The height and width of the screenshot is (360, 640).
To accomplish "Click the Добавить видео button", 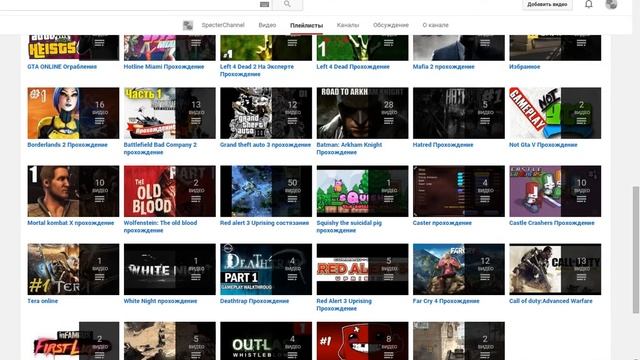I will coord(547,4).
